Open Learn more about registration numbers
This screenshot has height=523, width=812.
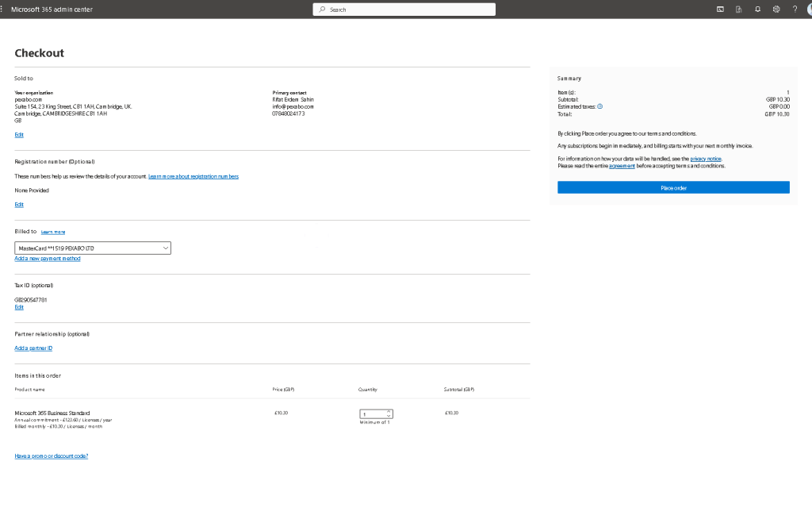193,176
